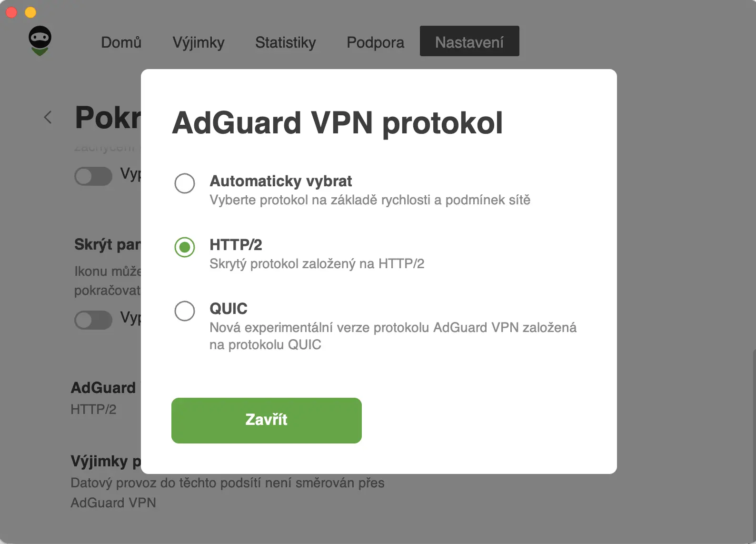
Task: Open the Domů tab
Action: (x=121, y=42)
